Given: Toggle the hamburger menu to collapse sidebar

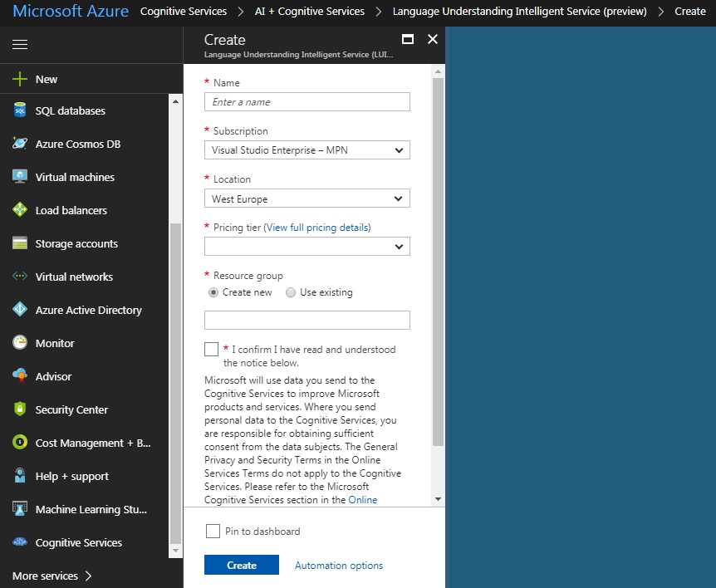Looking at the screenshot, I should tap(20, 44).
